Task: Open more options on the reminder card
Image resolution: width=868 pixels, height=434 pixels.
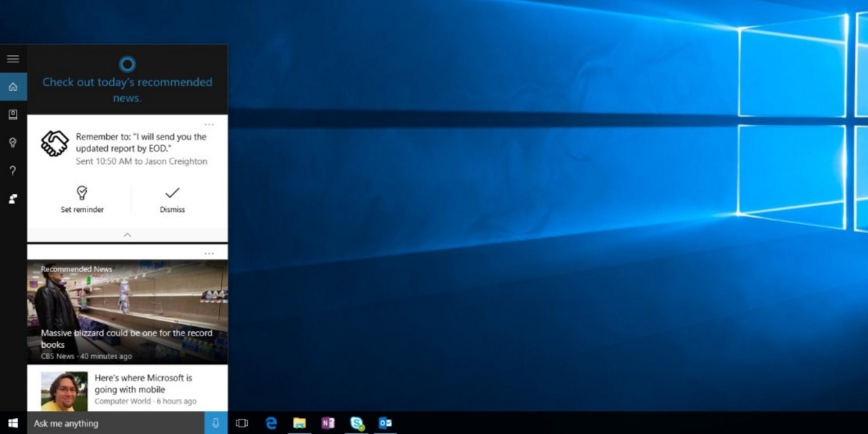Action: [x=209, y=124]
